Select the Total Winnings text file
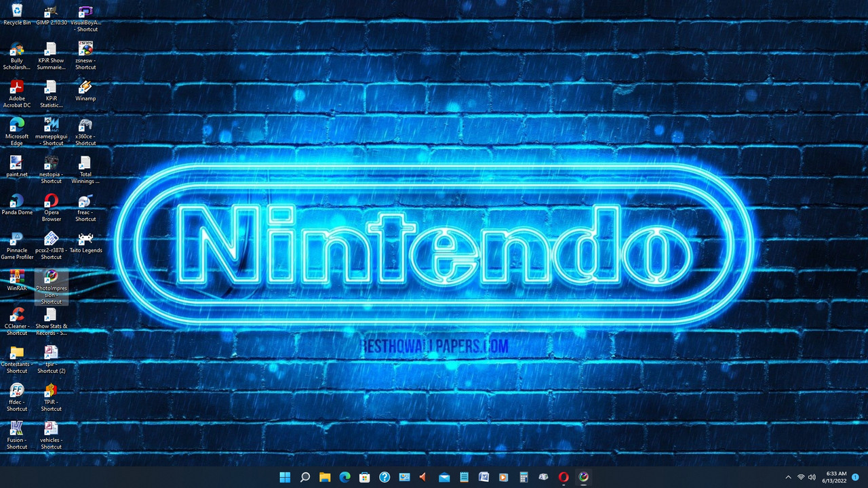The width and height of the screenshot is (868, 488). point(85,169)
